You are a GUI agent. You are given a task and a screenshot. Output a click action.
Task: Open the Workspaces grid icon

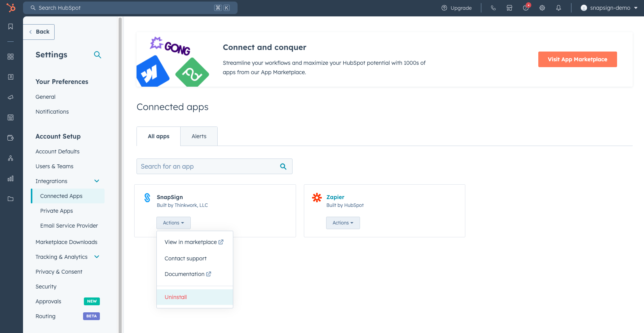pyautogui.click(x=11, y=57)
